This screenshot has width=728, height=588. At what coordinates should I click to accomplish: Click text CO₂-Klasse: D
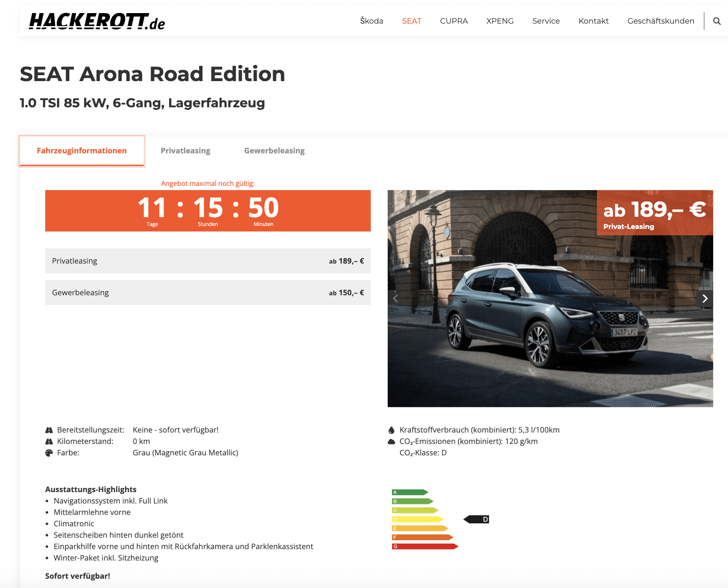click(423, 453)
